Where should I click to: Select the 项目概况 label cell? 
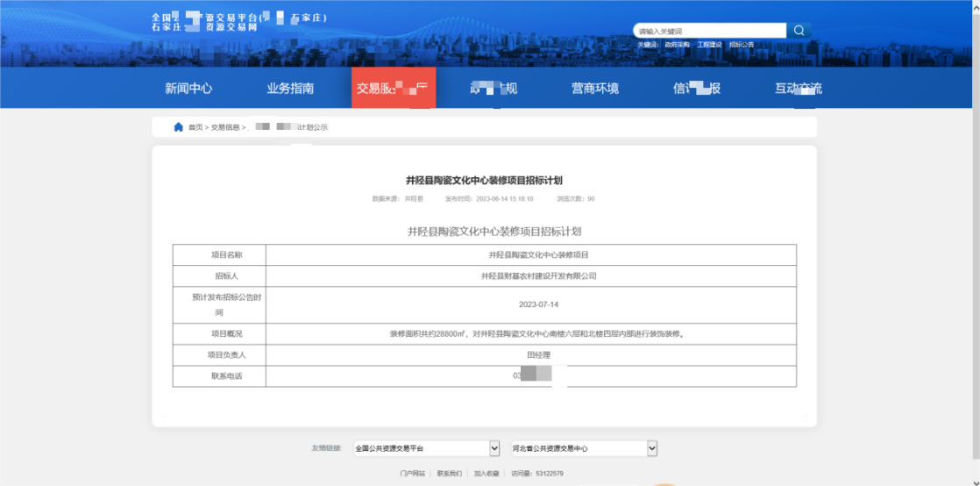coord(219,334)
